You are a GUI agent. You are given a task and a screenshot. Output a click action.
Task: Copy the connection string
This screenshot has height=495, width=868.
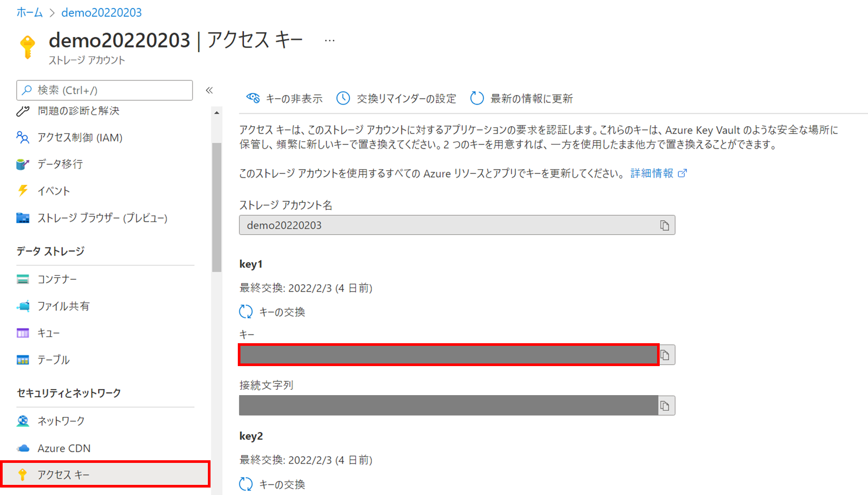coord(665,405)
